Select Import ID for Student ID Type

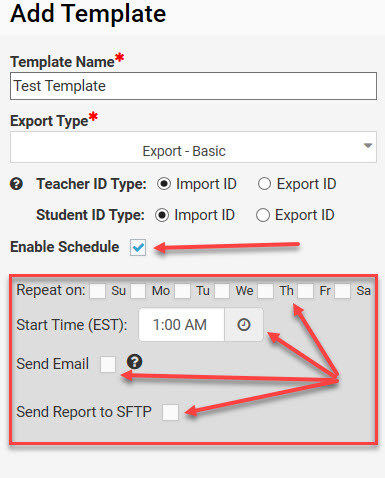(162, 215)
